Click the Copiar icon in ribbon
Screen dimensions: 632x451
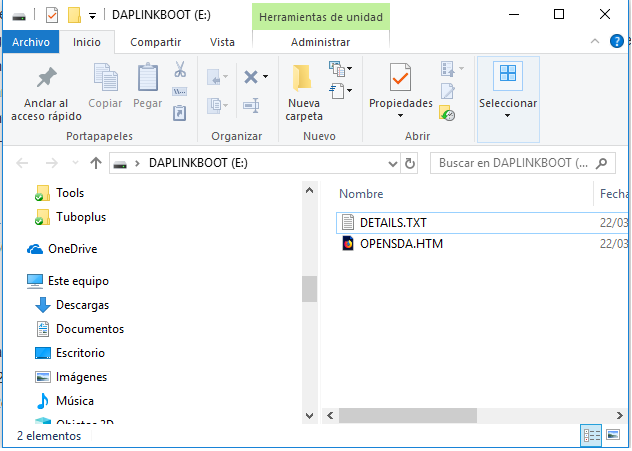click(x=105, y=77)
